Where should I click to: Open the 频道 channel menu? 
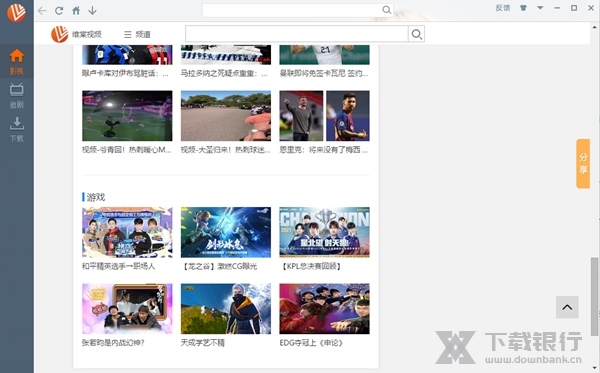click(x=137, y=34)
